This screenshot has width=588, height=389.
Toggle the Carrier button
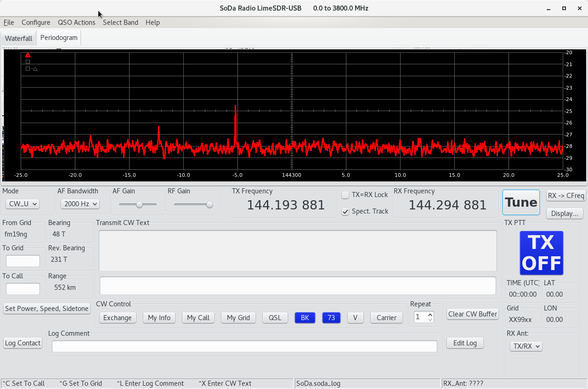tap(386, 318)
